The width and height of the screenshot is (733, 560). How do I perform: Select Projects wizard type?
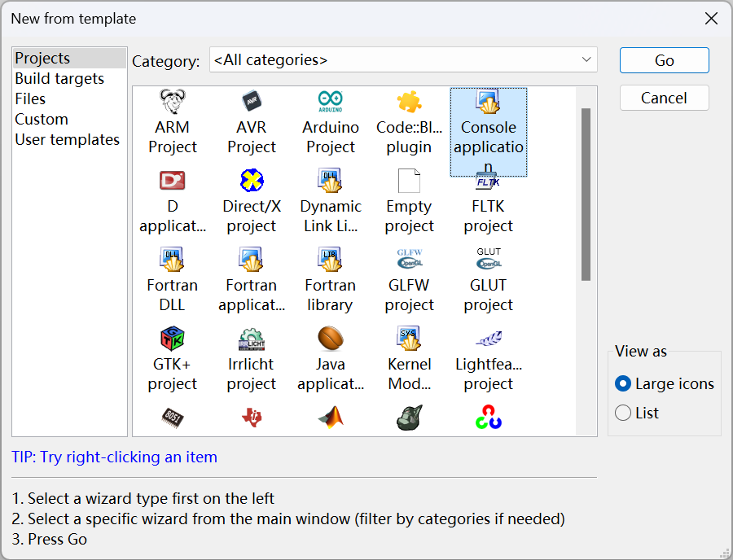coord(69,58)
